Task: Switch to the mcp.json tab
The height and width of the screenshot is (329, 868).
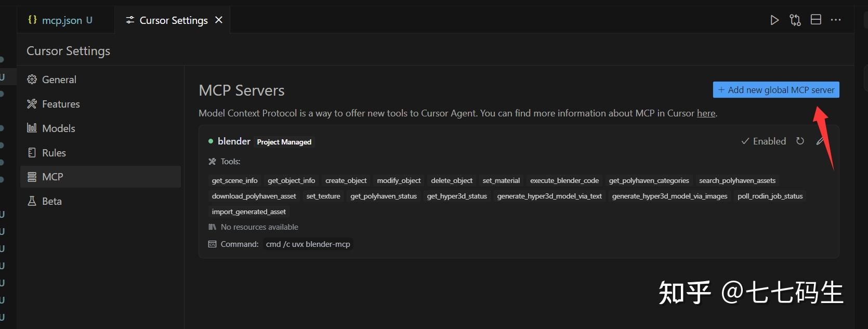Action: point(61,20)
